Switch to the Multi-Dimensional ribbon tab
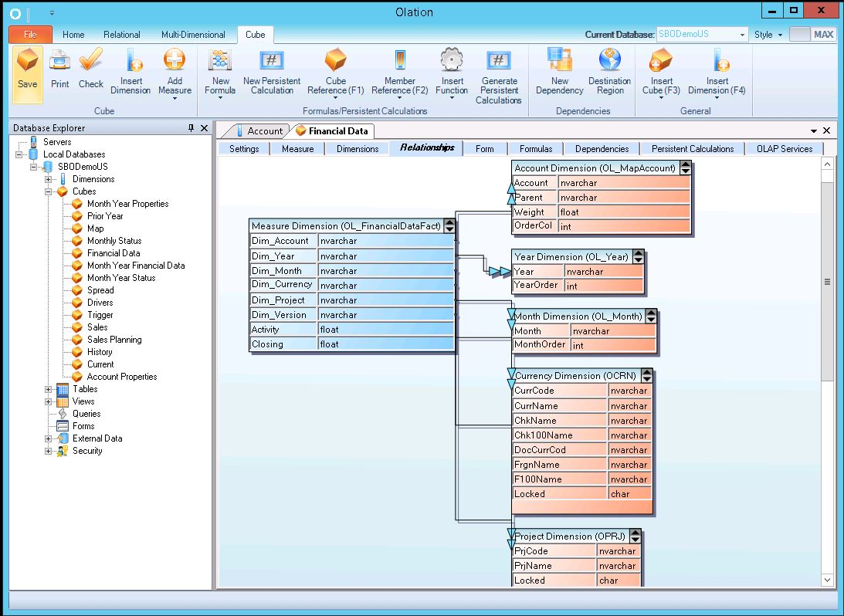The width and height of the screenshot is (844, 616). 193,35
